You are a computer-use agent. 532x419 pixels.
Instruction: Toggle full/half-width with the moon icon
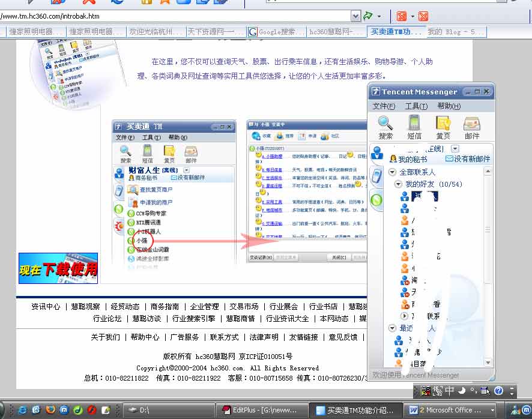pos(461,391)
